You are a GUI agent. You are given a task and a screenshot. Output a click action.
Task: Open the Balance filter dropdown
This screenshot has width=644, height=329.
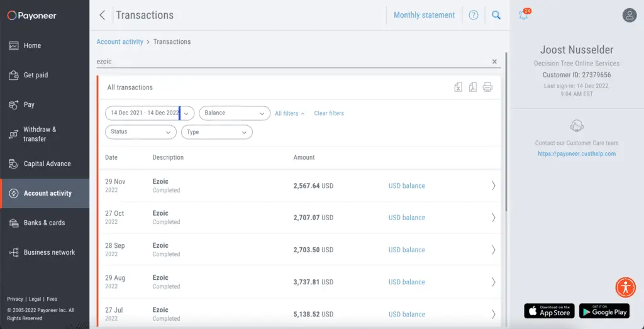[235, 113]
